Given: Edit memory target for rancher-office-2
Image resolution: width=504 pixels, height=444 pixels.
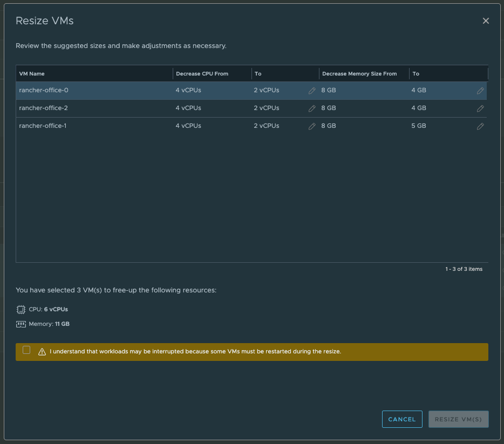Looking at the screenshot, I should (x=480, y=108).
